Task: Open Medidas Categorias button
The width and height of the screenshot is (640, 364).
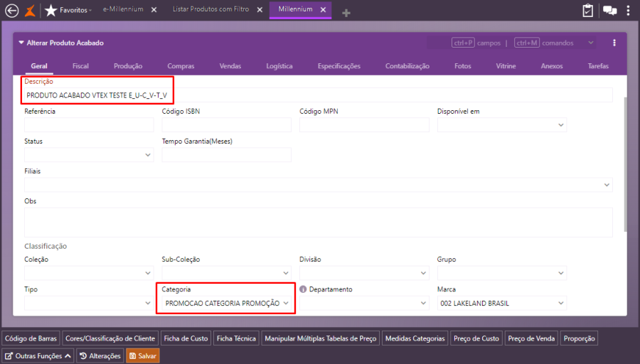Action: [x=415, y=338]
